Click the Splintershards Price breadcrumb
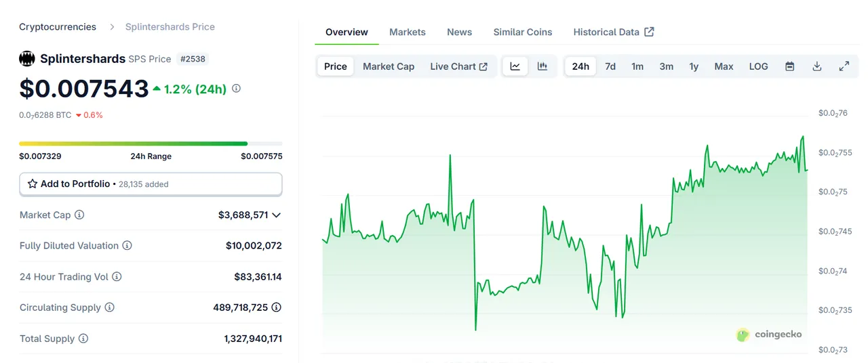Viewport: 868px width, 363px height. coord(170,27)
